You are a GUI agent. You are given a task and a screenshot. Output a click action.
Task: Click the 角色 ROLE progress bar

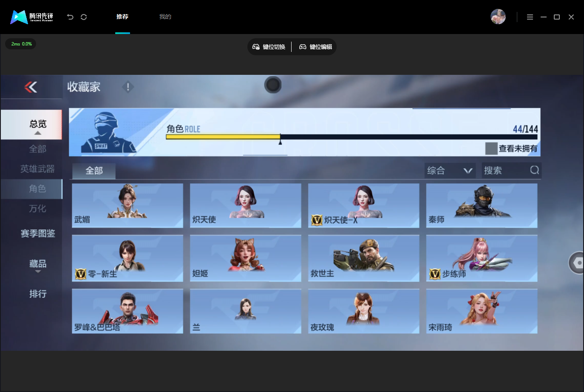(352, 137)
